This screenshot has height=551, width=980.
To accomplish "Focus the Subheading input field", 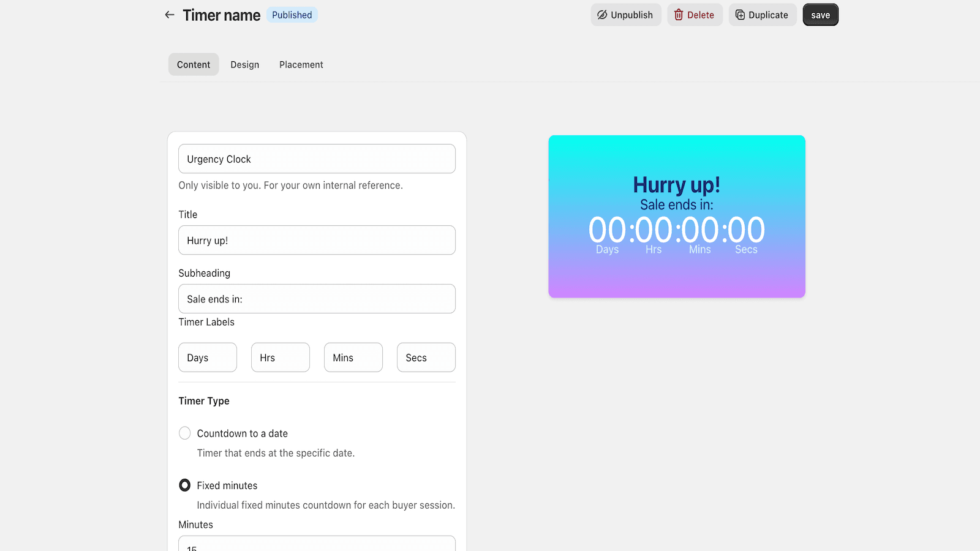I will click(317, 299).
